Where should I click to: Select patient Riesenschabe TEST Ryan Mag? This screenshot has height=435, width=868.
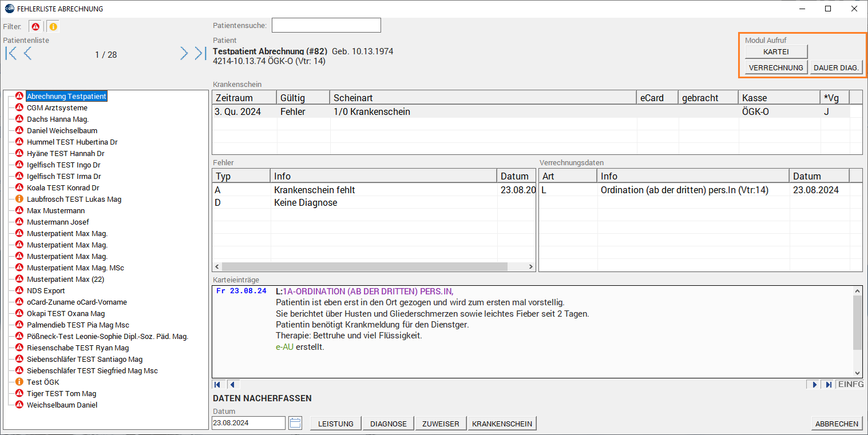point(78,348)
